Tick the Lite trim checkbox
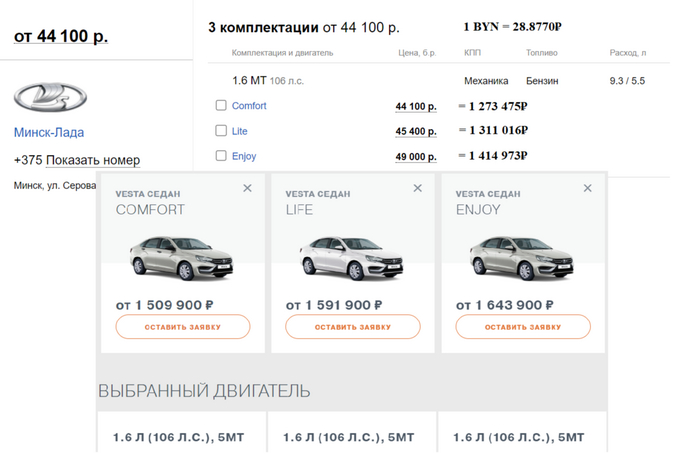 221,130
